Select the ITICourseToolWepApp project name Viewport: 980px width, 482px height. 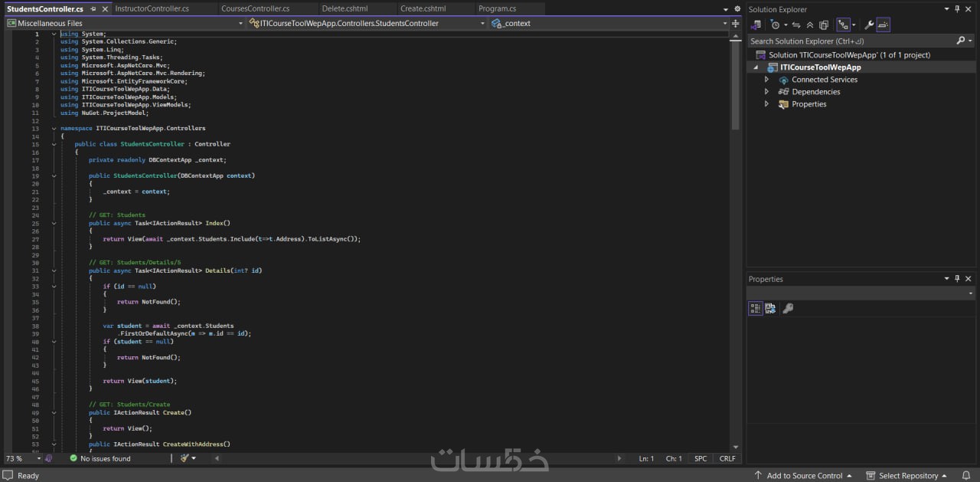(x=820, y=67)
